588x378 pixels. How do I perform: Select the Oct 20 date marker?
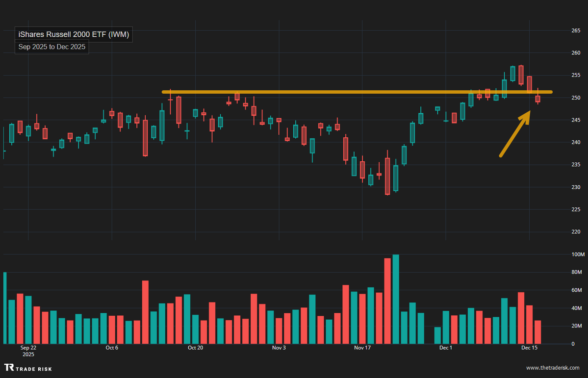(195, 348)
